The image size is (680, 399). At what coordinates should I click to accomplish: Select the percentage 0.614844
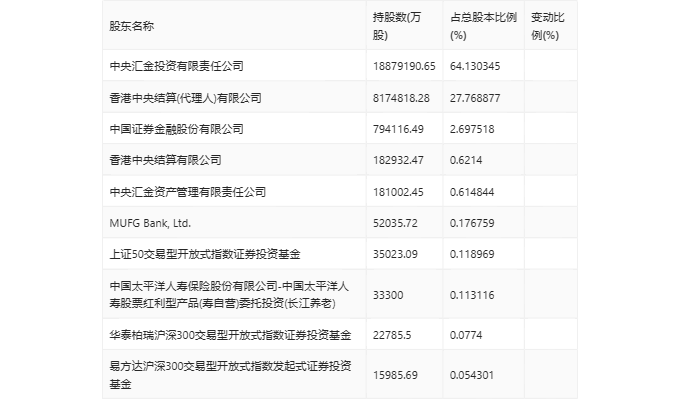tap(472, 192)
